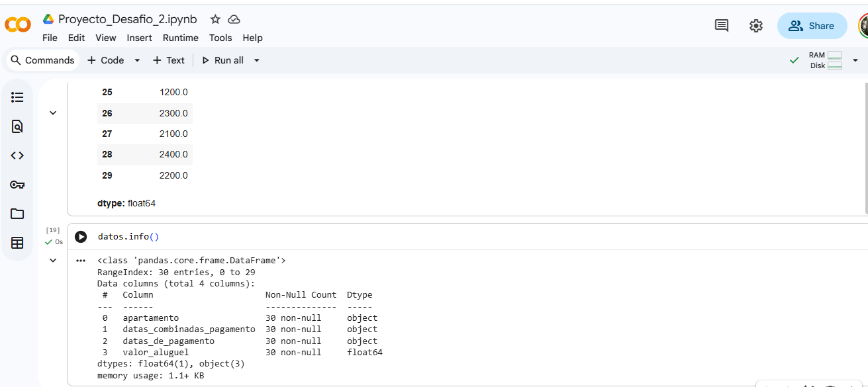Open the Commands search box

pos(42,60)
